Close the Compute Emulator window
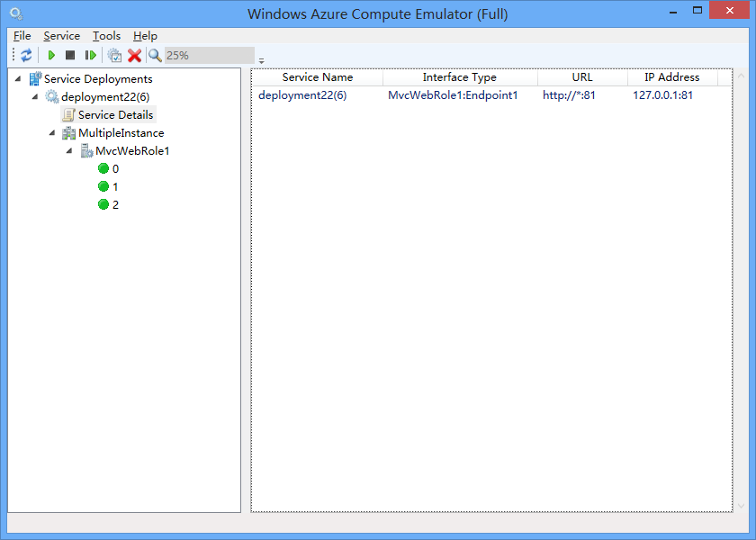This screenshot has width=756, height=540. [730, 10]
